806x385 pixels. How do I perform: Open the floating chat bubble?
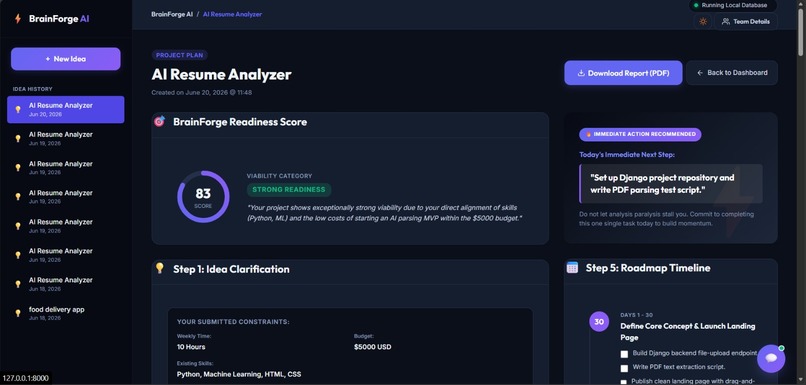point(771,358)
